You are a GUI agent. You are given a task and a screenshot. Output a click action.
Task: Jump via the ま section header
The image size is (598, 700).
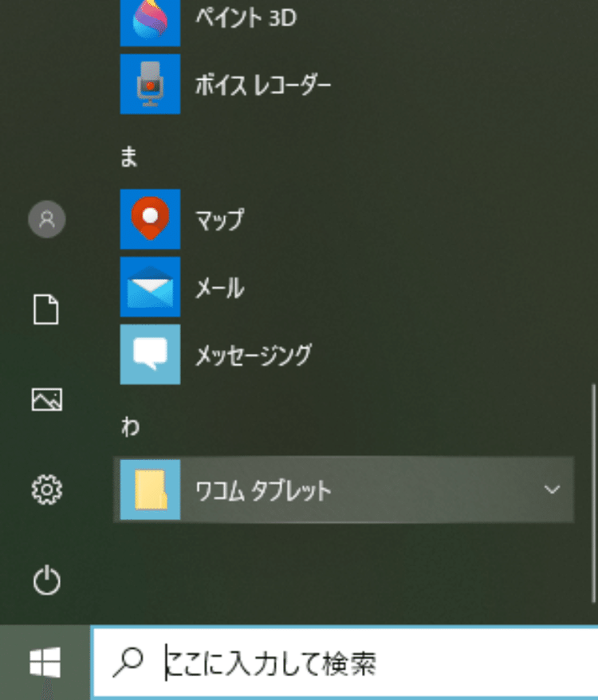pos(129,157)
